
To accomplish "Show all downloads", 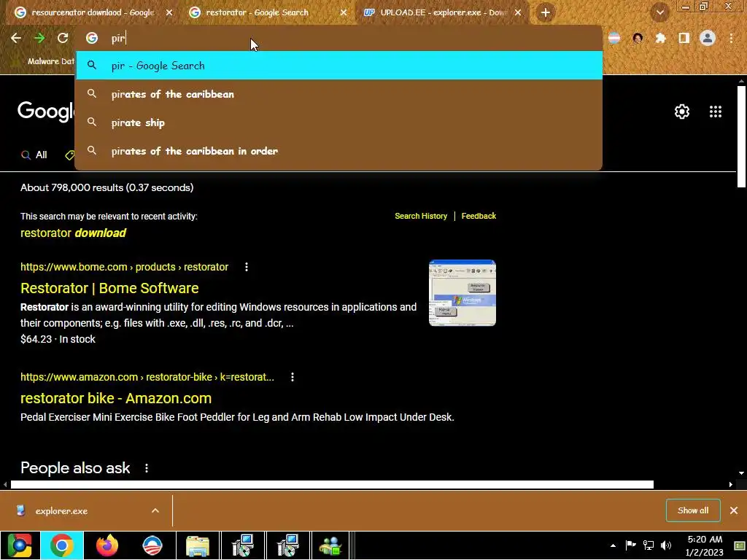I will click(x=693, y=510).
